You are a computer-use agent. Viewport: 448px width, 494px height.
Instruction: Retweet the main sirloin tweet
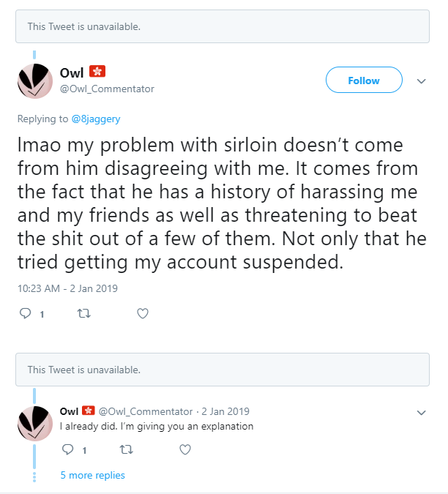(83, 313)
